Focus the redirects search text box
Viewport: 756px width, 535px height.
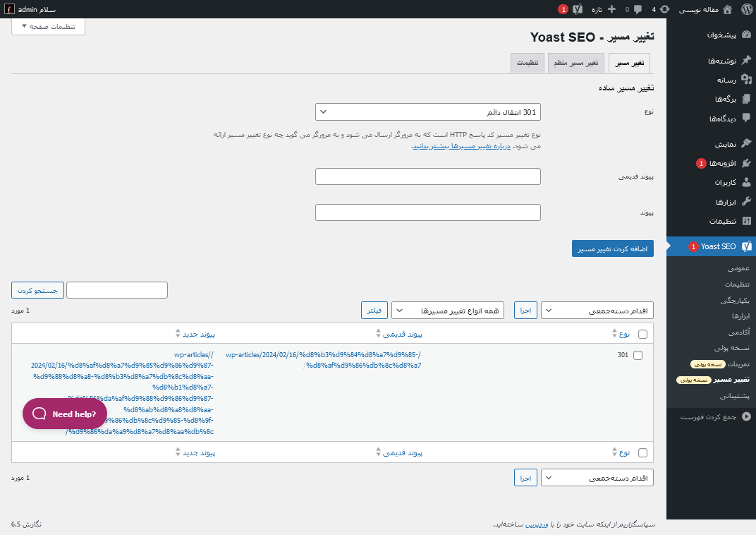[x=117, y=290]
